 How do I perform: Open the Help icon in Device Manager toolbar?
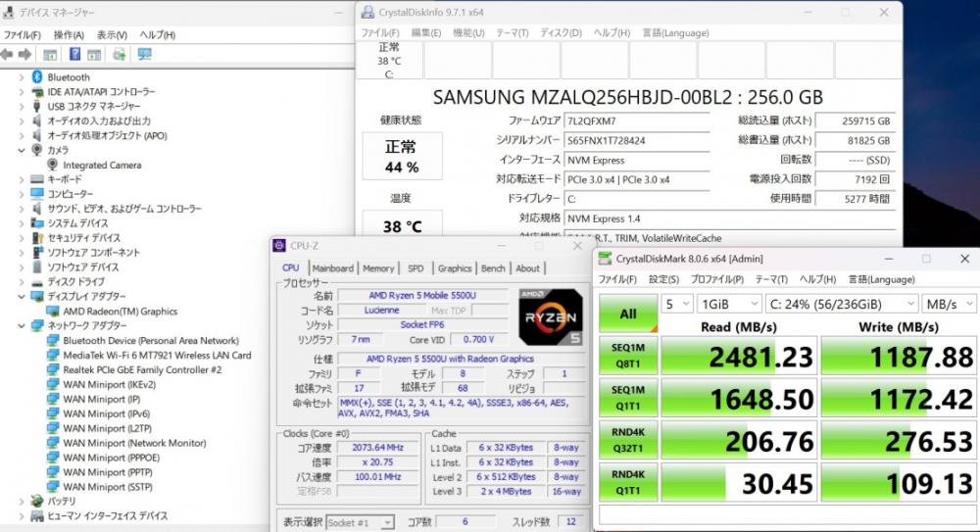(74, 55)
